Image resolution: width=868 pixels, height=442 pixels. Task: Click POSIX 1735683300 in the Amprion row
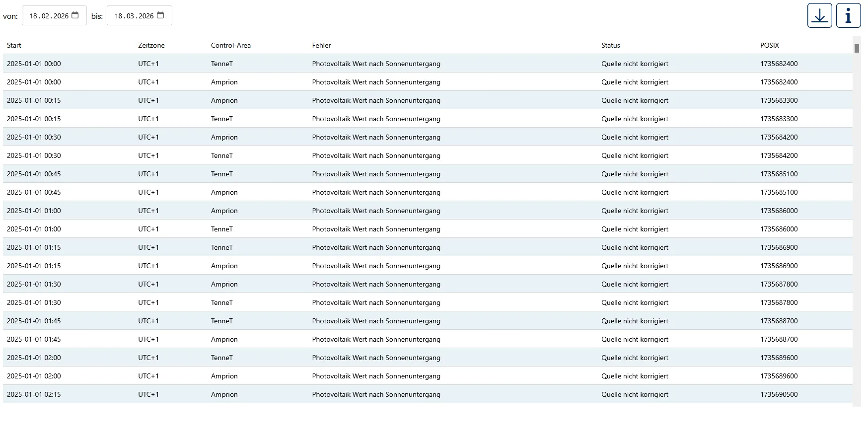click(x=779, y=100)
